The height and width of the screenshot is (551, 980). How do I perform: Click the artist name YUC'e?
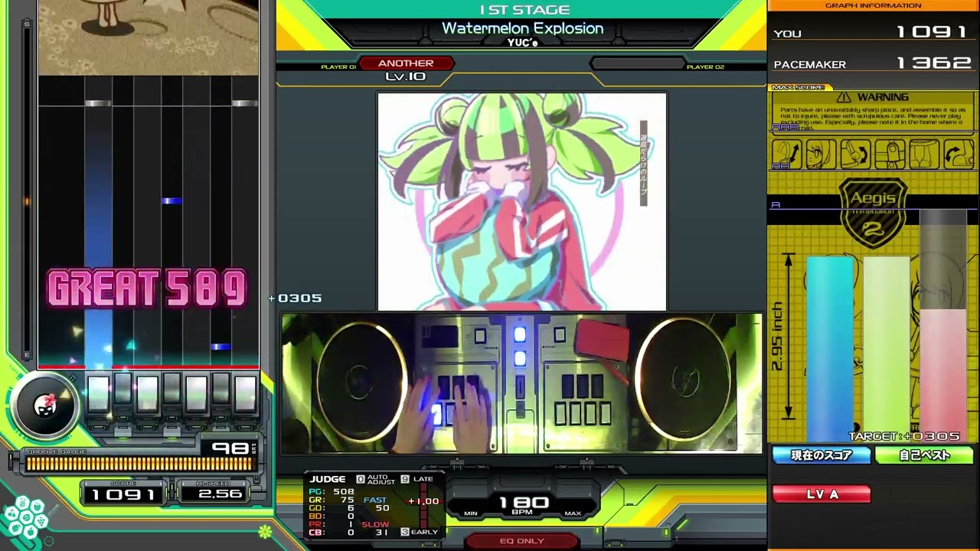point(522,43)
